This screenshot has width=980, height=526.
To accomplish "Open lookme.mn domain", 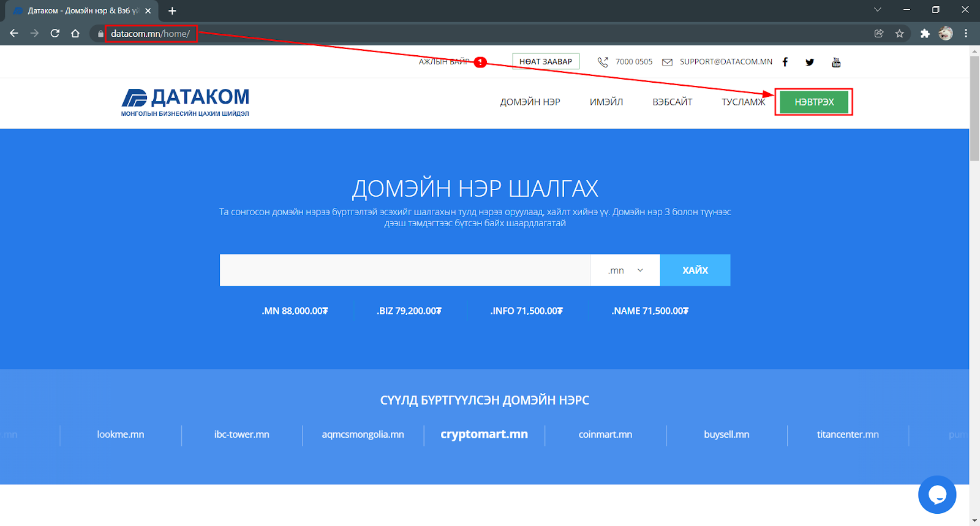I will click(x=121, y=434).
